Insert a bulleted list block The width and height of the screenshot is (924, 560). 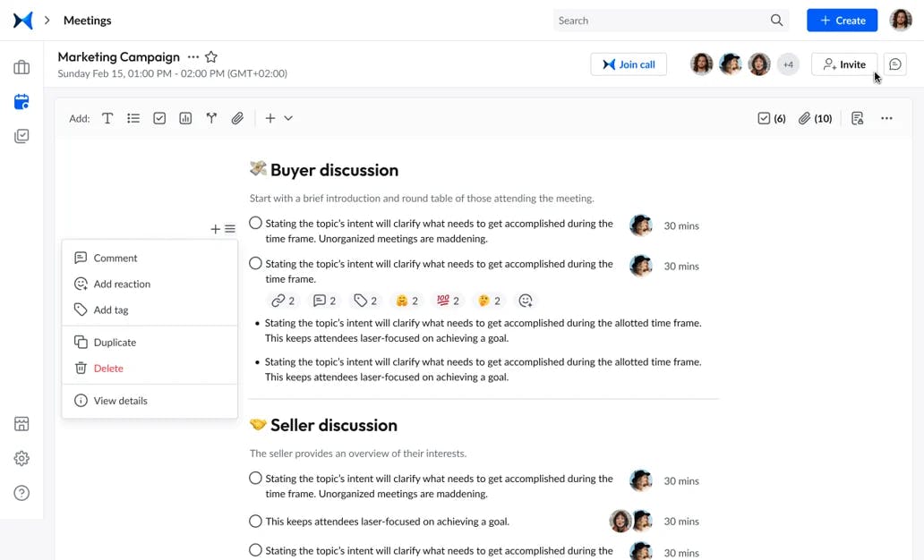click(133, 118)
